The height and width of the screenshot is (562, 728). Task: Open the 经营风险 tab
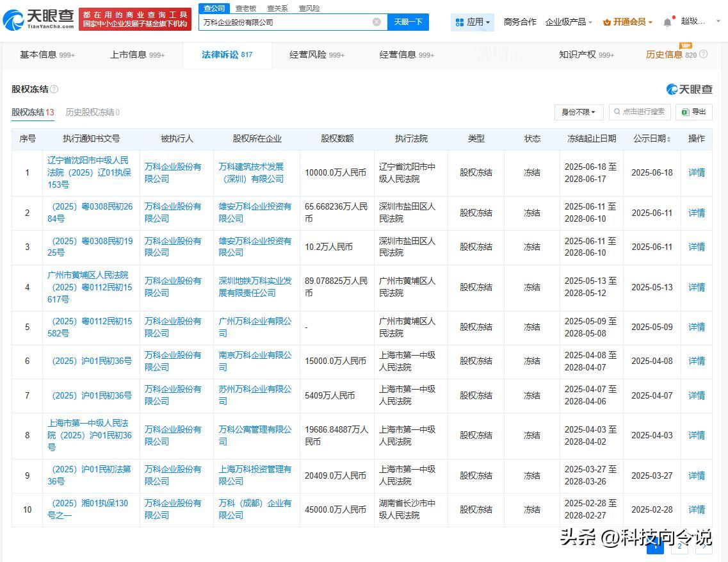[317, 55]
